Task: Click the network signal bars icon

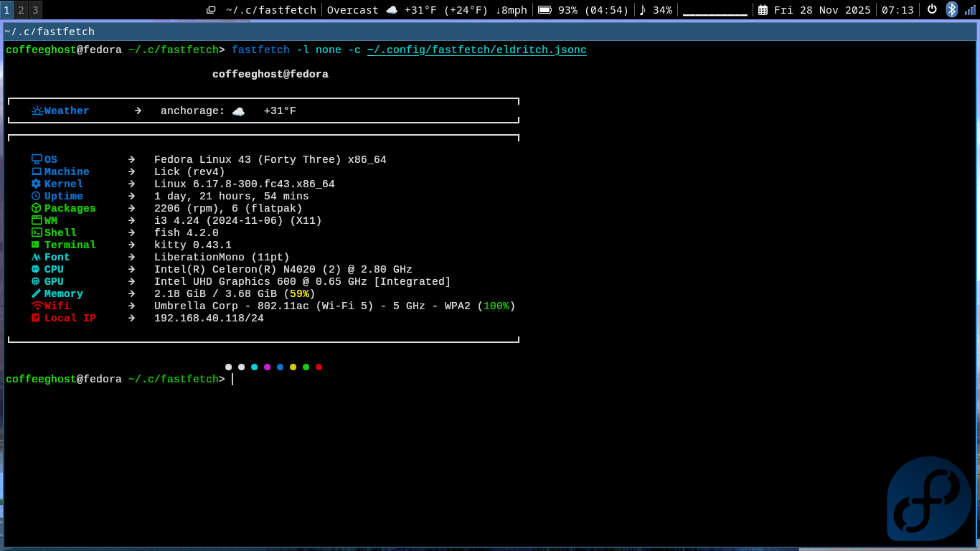Action: click(970, 10)
